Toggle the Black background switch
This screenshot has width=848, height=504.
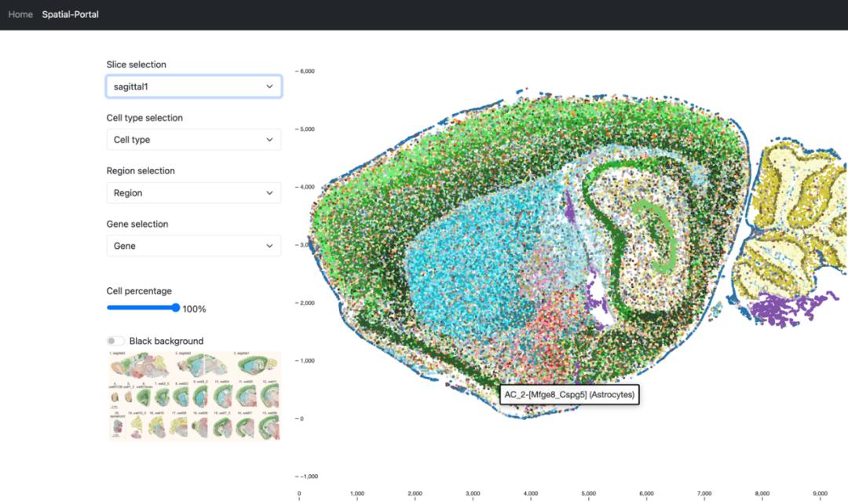115,341
